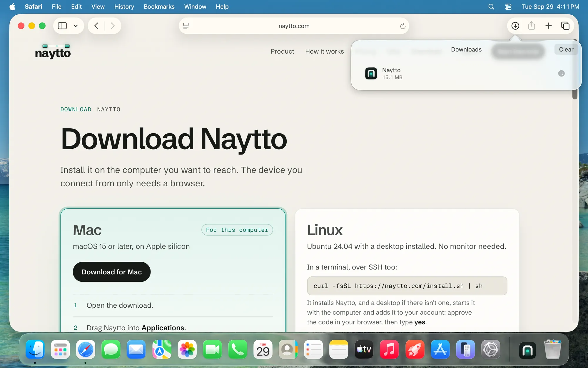Click the For this computer badge
588x368 pixels.
237,230
